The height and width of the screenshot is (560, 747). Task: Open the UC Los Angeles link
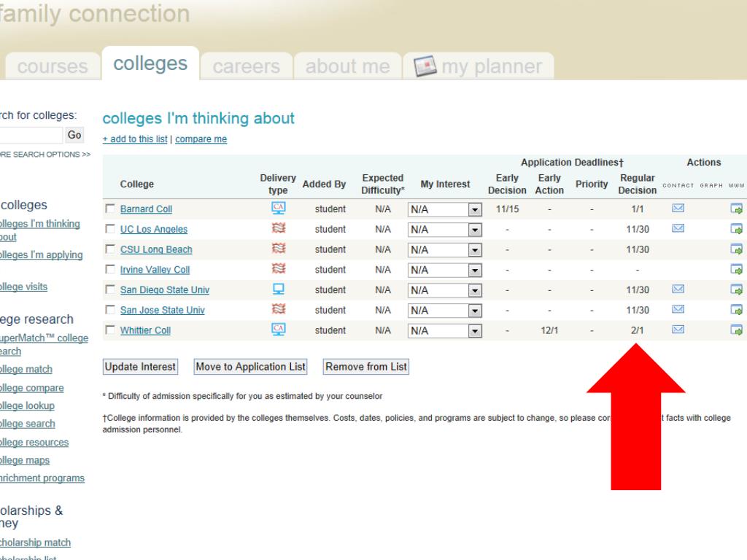pos(154,229)
